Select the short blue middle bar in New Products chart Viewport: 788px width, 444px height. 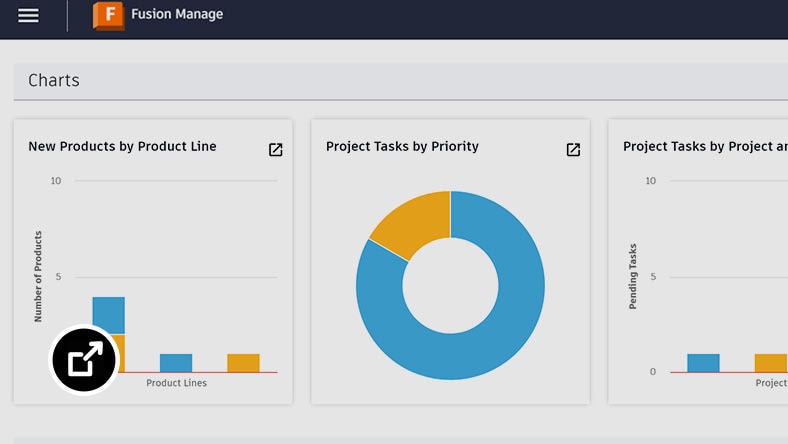pos(176,363)
